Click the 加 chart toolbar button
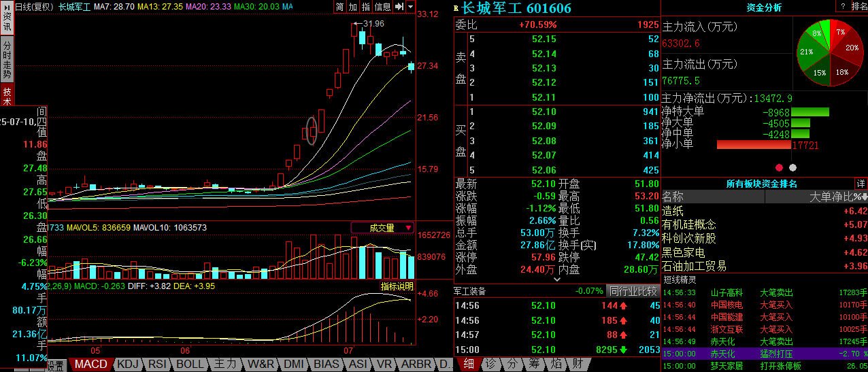This screenshot has width=868, height=372. [352, 7]
